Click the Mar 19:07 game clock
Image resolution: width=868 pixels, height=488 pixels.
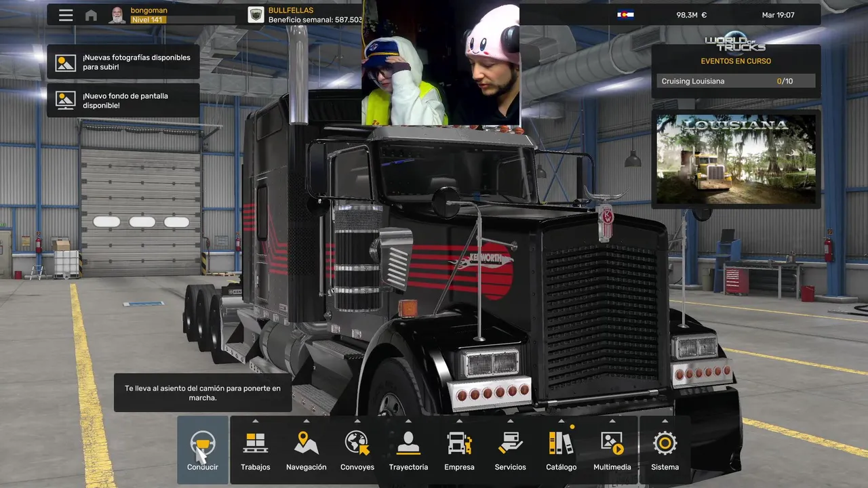pyautogui.click(x=778, y=15)
